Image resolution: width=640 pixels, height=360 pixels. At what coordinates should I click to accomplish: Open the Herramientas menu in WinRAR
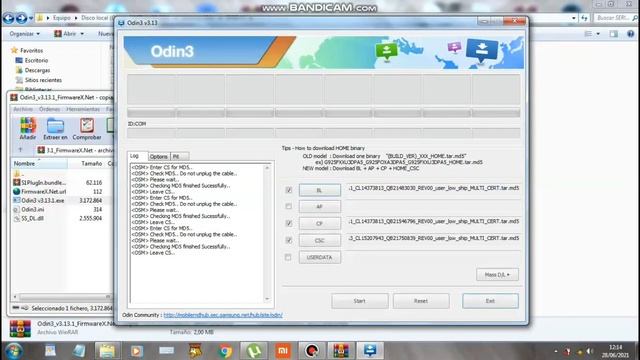coord(83,109)
